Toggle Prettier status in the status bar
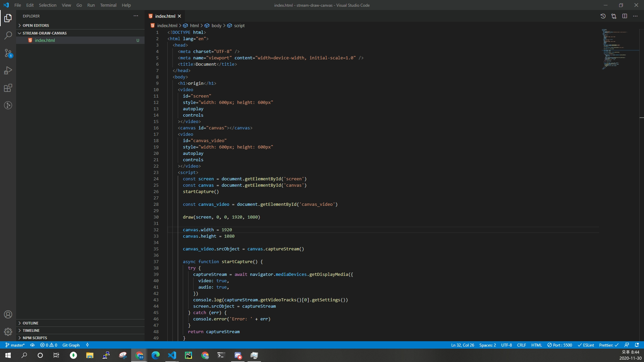 [608, 345]
